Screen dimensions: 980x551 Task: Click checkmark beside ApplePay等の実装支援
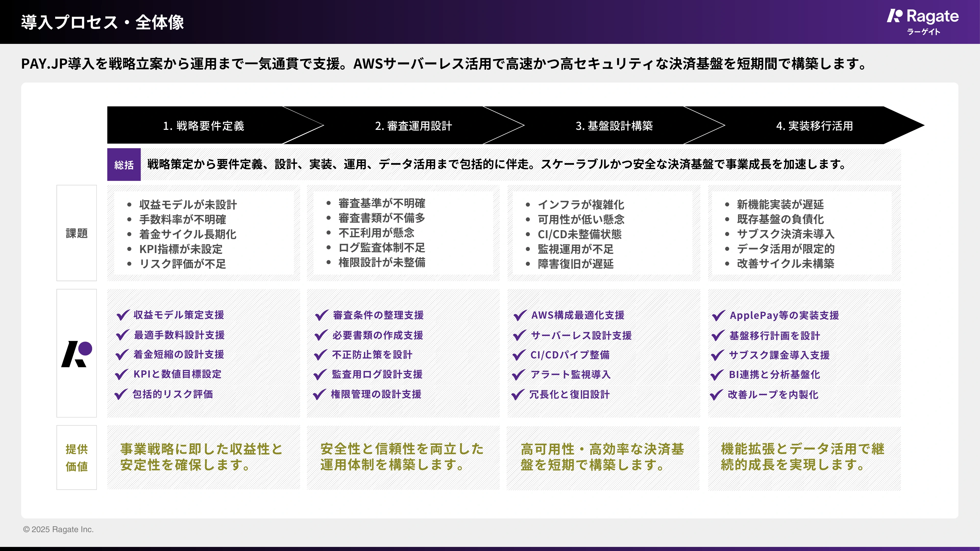coord(719,316)
